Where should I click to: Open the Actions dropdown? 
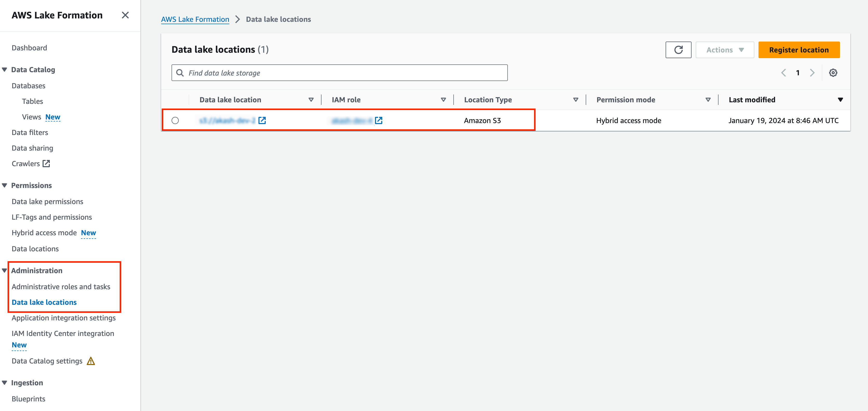(725, 50)
